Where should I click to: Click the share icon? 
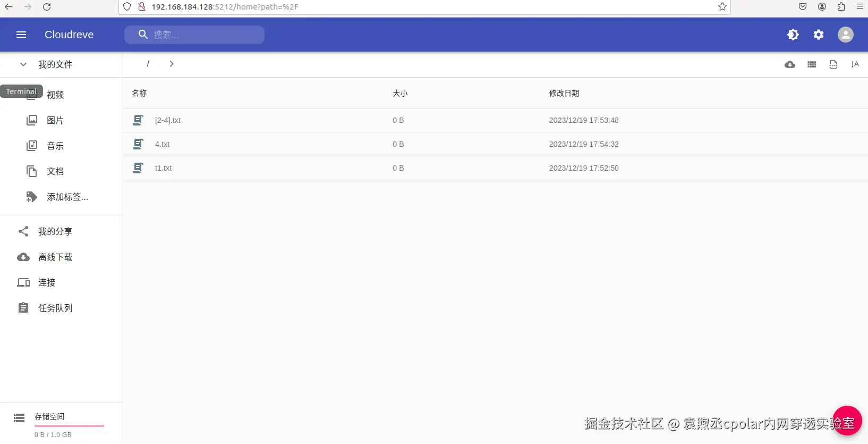pos(23,231)
